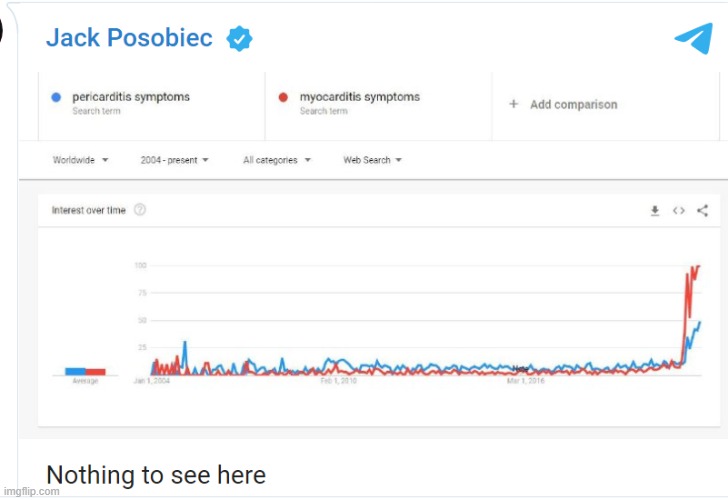Expand the Worldwide region dropdown
The height and width of the screenshot is (500, 728).
point(80,160)
